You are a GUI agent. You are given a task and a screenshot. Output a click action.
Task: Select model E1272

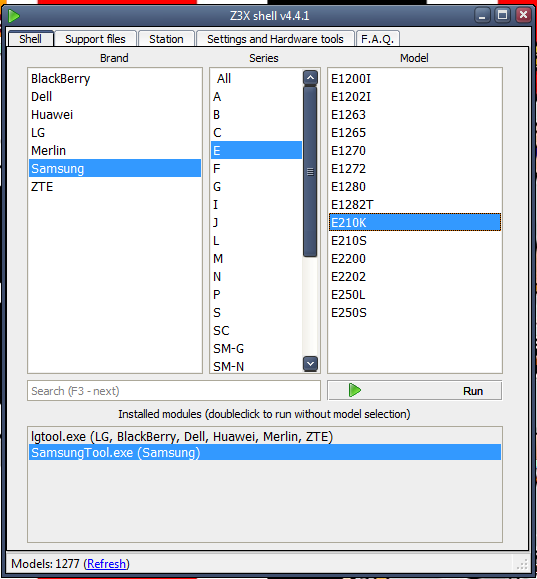tap(415, 168)
